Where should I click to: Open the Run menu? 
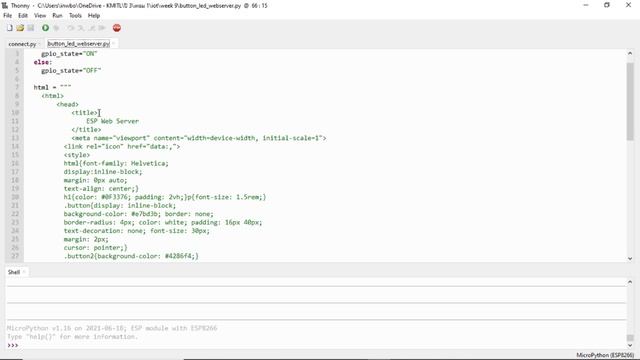click(x=57, y=16)
